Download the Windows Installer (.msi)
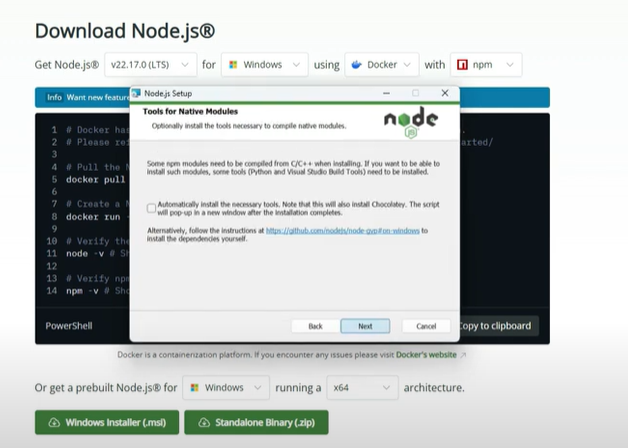The height and width of the screenshot is (448, 628). pyautogui.click(x=107, y=422)
